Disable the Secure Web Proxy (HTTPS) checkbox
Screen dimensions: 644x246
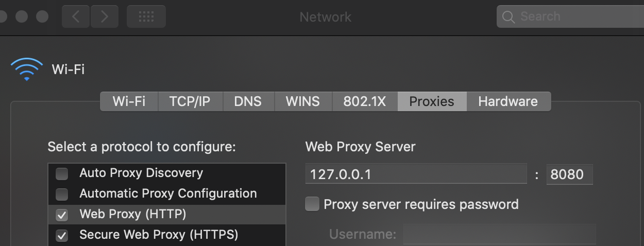[x=62, y=236]
